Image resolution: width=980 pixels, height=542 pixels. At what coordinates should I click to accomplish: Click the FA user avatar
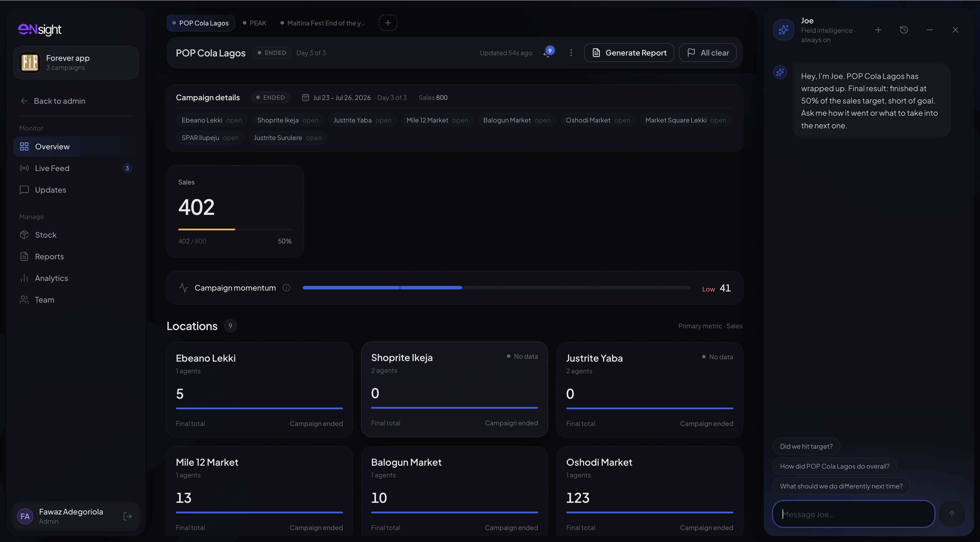click(25, 516)
